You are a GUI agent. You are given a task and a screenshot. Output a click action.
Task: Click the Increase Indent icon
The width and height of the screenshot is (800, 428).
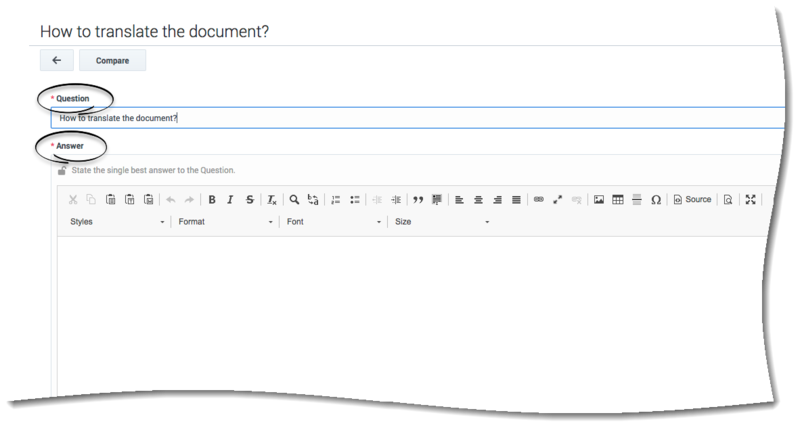tap(396, 199)
